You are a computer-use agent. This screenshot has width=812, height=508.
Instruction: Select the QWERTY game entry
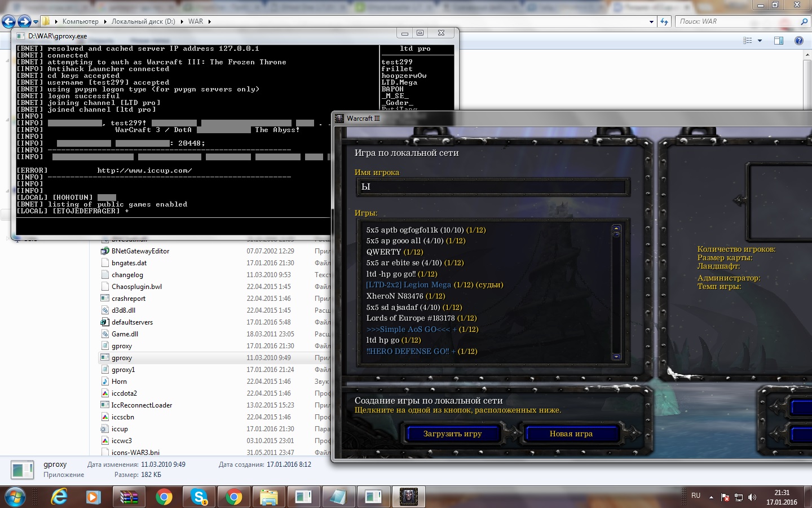coord(394,252)
